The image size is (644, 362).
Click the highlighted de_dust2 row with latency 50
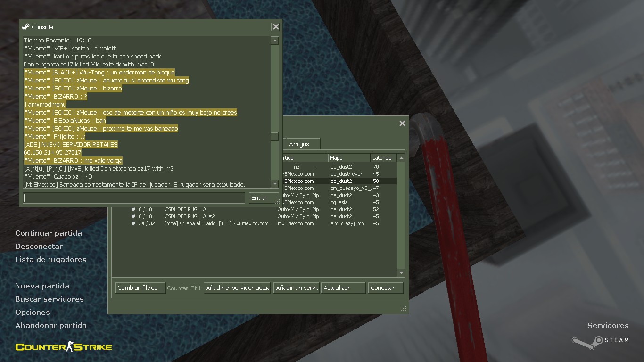pos(339,181)
